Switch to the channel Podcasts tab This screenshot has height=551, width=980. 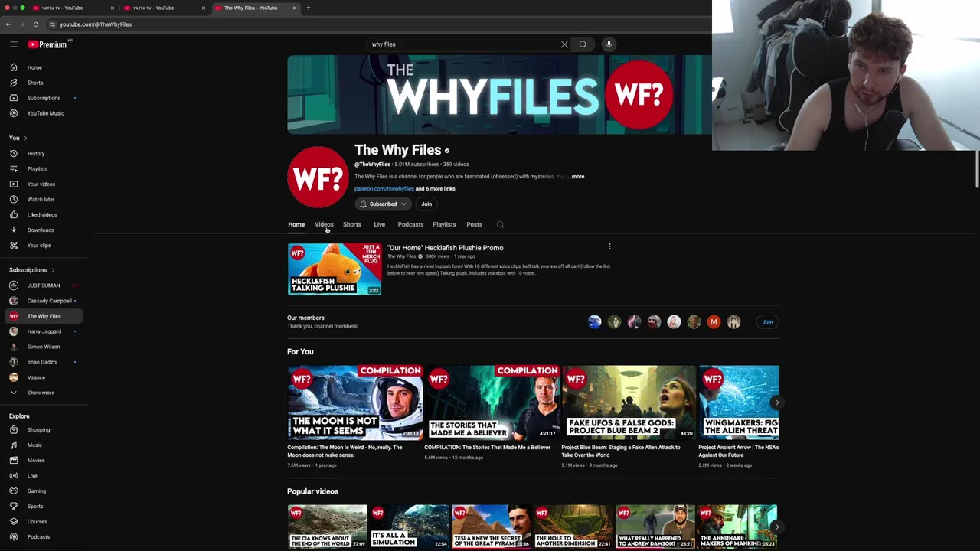click(x=410, y=224)
